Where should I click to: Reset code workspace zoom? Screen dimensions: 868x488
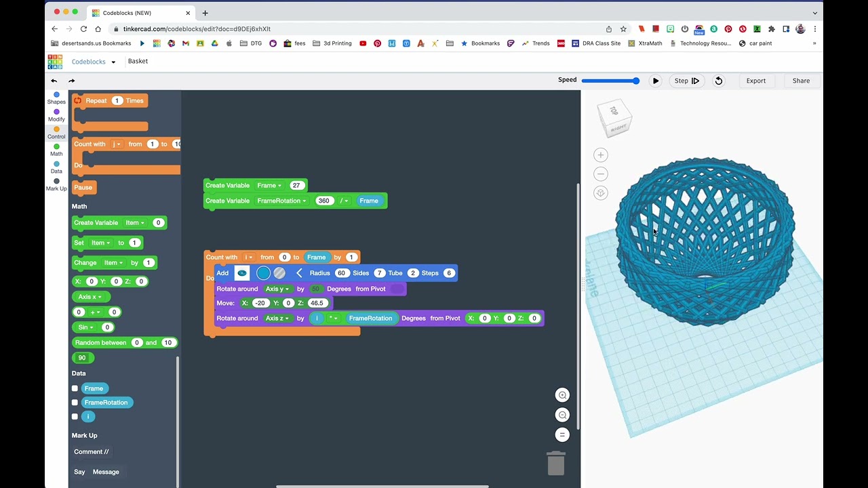(x=562, y=434)
